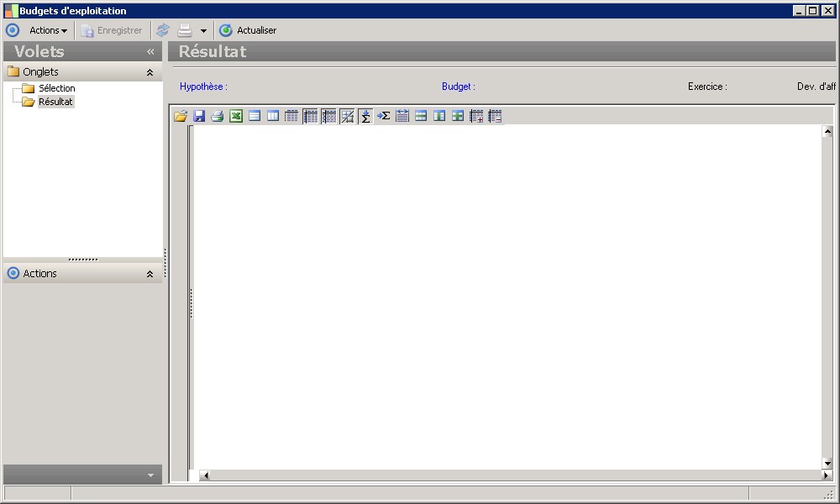Click the remove grid row icon with the red minus
Viewport: 840px width, 504px height.
[x=495, y=116]
